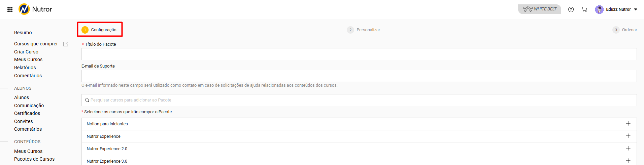
Task: Open the shopping cart icon
Action: [584, 9]
